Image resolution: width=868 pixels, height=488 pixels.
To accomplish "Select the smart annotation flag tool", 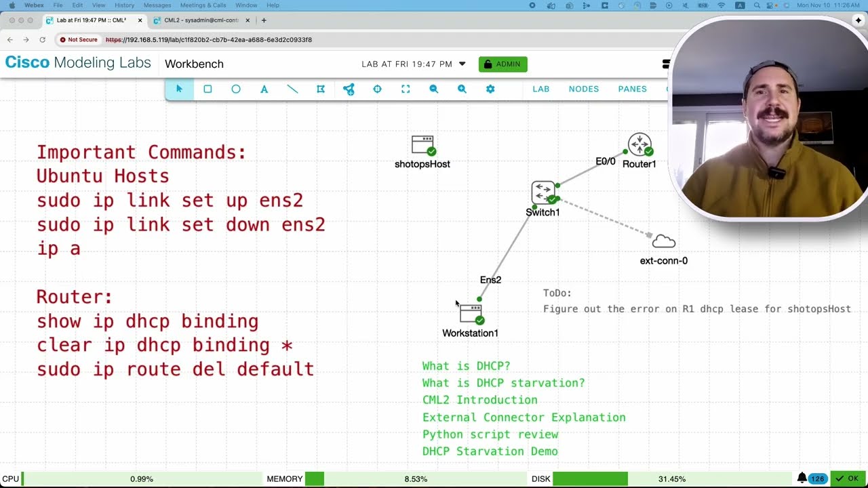I will pyautogui.click(x=321, y=89).
